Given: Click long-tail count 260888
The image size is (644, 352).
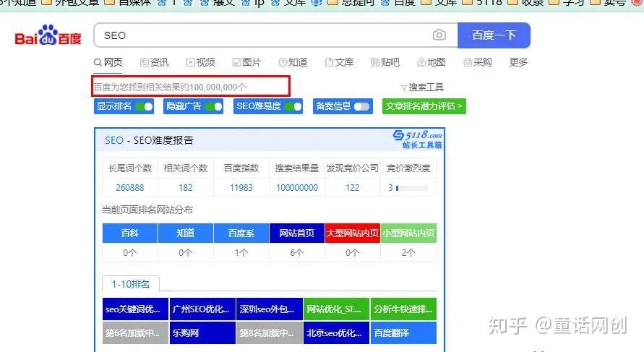Looking at the screenshot, I should [130, 188].
